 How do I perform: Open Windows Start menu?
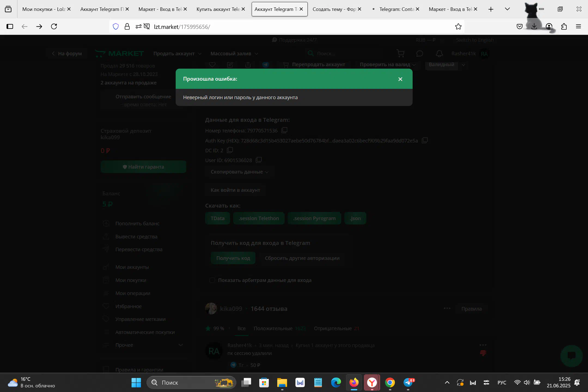point(136,383)
